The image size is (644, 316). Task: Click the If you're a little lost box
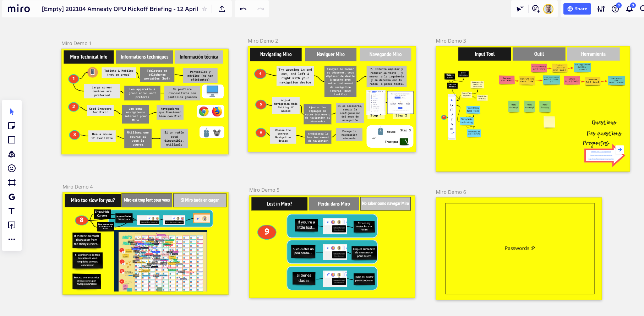pos(306,225)
